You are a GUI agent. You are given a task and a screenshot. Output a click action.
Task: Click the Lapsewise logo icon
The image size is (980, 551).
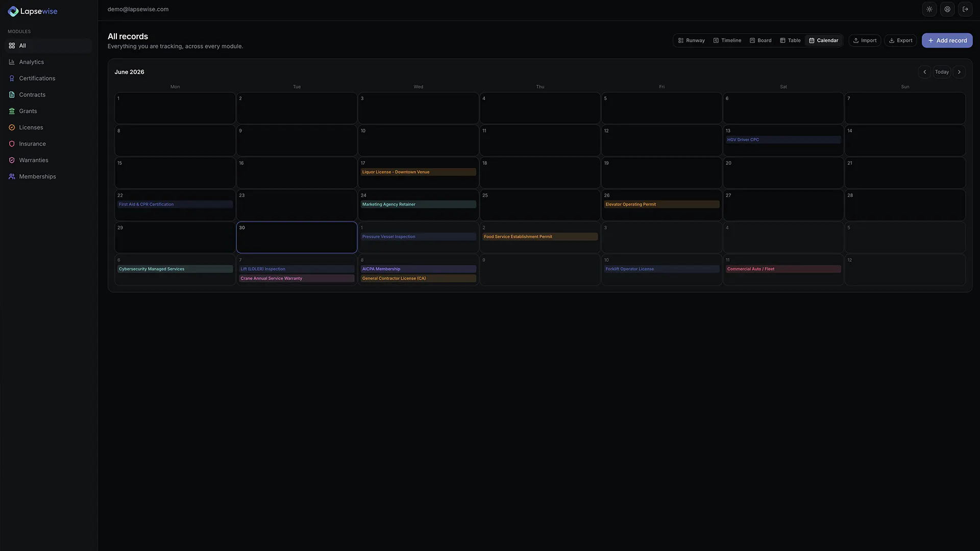click(x=13, y=11)
